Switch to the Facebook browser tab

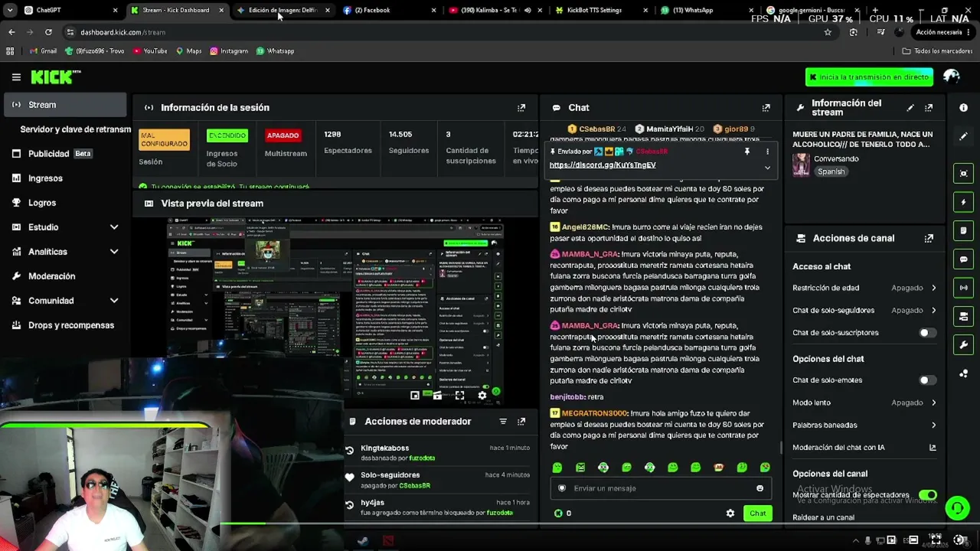pyautogui.click(x=390, y=10)
